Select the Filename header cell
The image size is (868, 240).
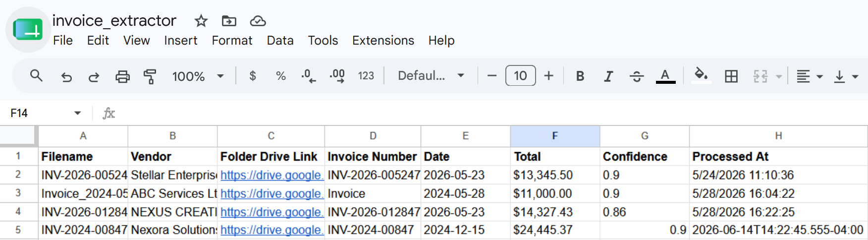tap(83, 157)
